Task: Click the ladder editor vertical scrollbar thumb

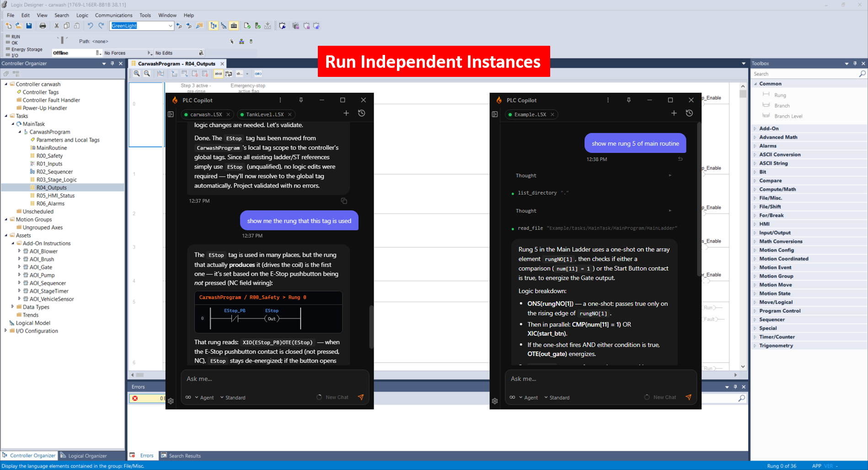Action: (x=743, y=94)
